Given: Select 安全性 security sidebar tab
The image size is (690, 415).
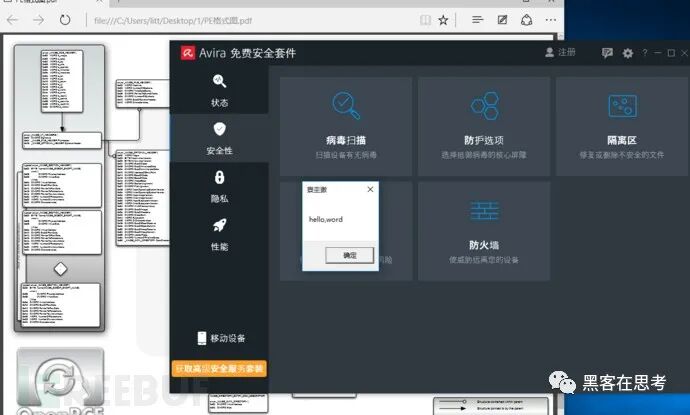Looking at the screenshot, I should point(219,138).
